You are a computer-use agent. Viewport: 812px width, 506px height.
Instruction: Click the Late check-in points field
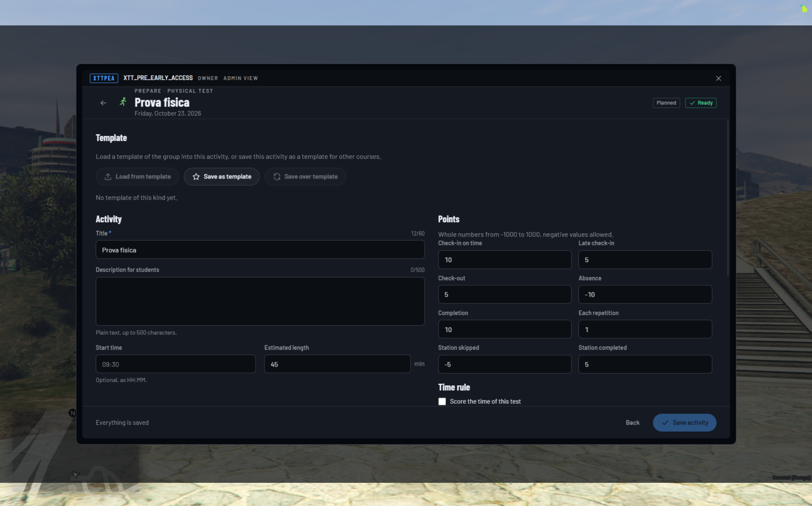pos(645,259)
